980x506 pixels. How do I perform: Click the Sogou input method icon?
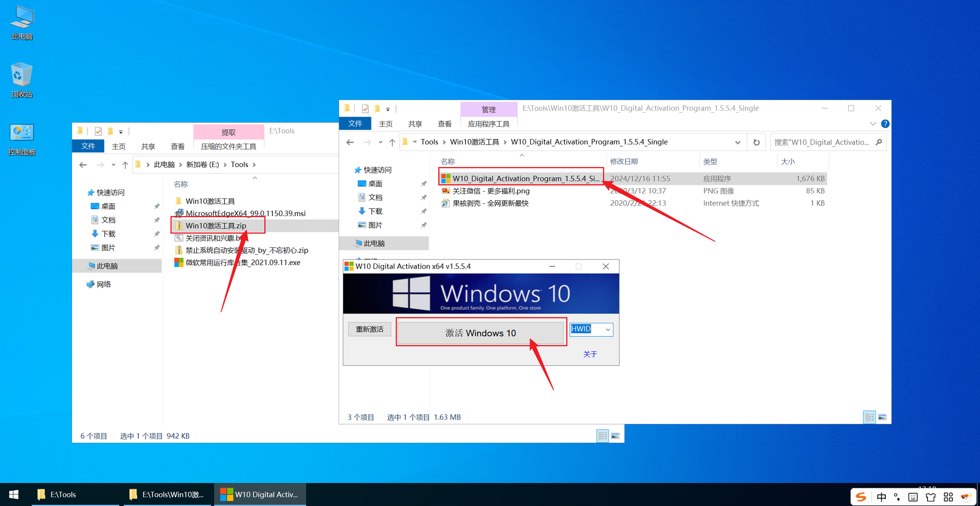[861, 497]
